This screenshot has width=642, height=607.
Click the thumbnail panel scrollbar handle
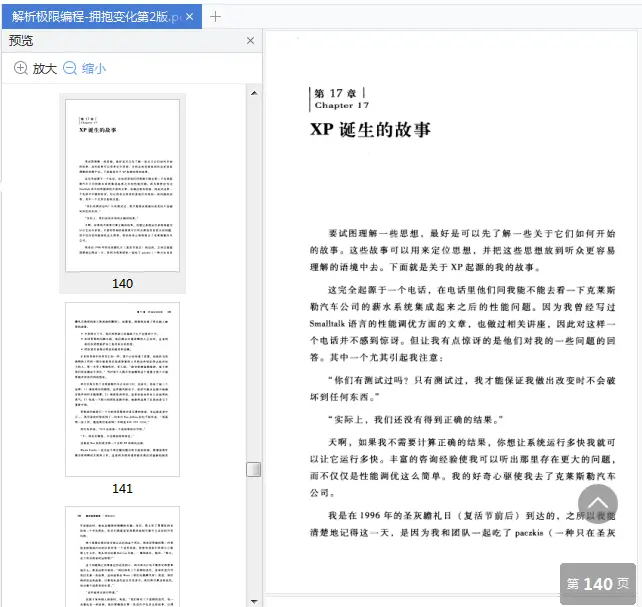tap(254, 469)
